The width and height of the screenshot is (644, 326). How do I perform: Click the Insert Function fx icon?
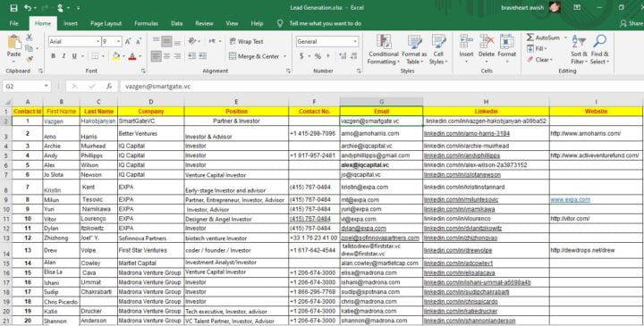click(109, 87)
